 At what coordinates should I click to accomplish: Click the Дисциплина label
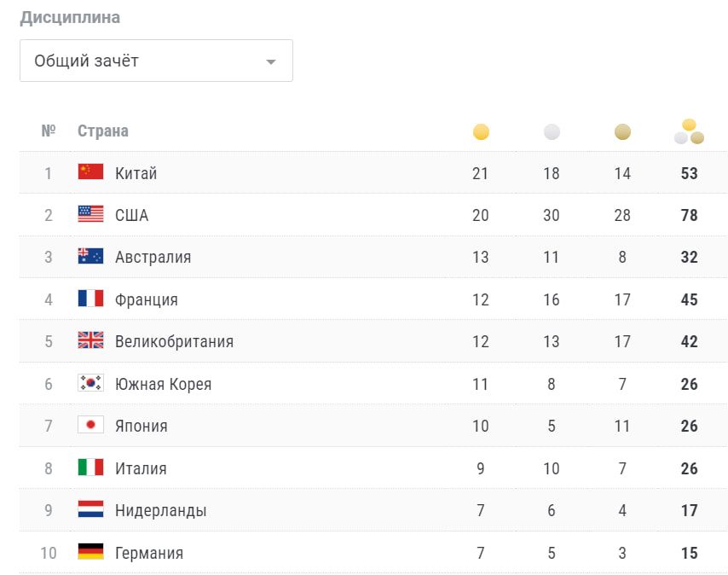click(70, 18)
